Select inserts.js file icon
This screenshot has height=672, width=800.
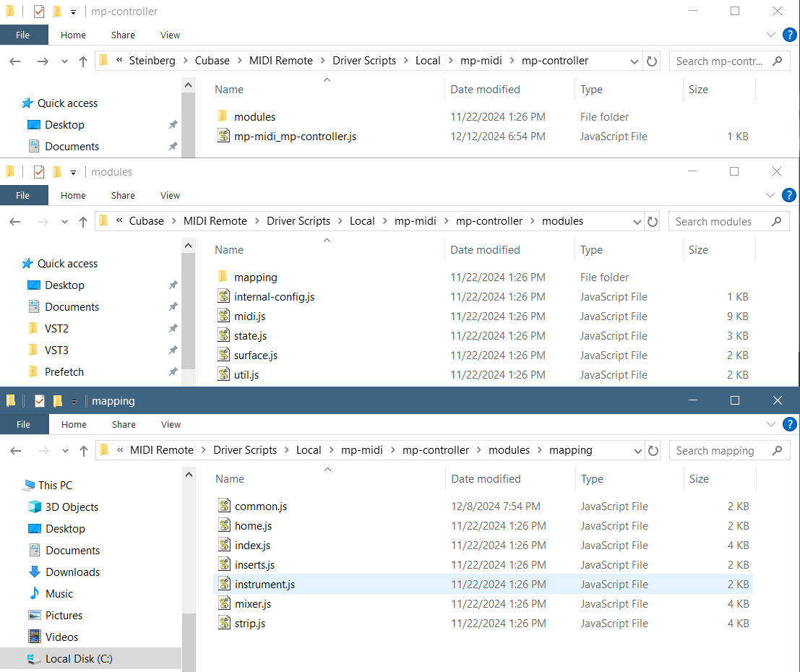225,564
